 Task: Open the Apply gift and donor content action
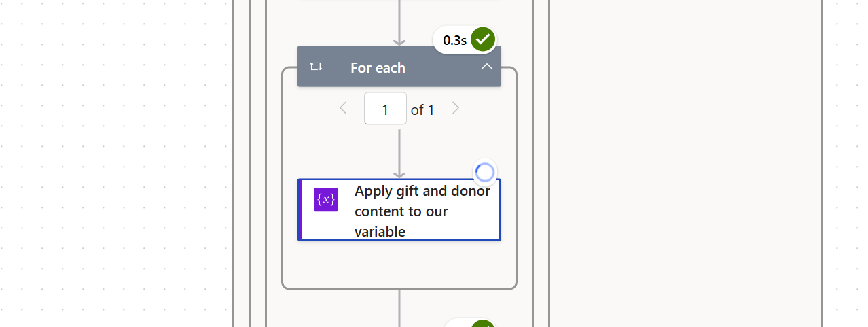click(399, 210)
